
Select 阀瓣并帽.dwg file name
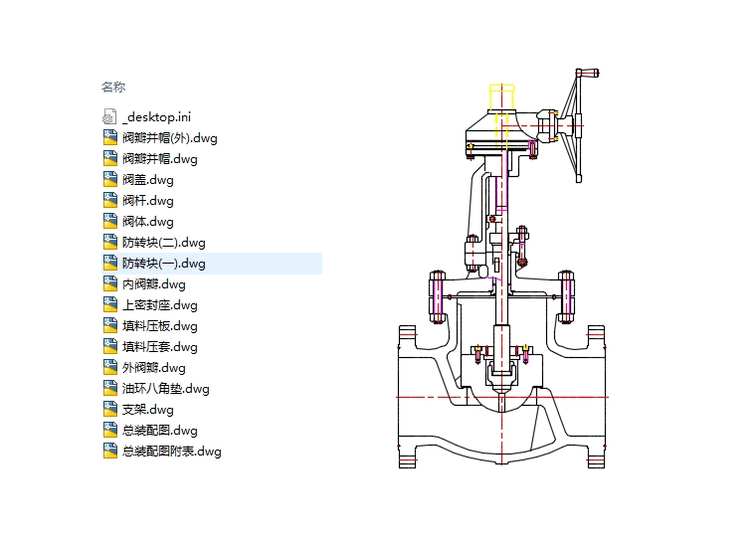[159, 159]
